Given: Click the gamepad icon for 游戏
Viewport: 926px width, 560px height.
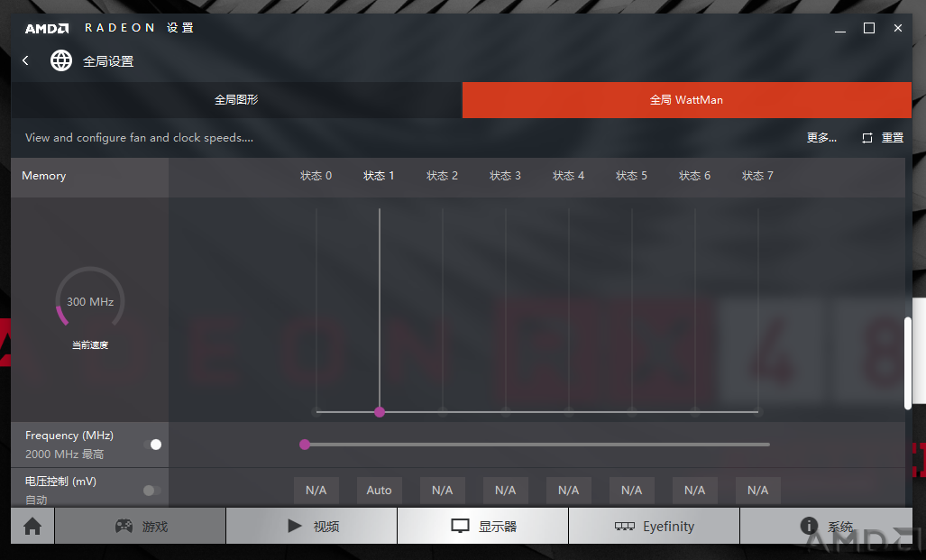Looking at the screenshot, I should tap(124, 526).
